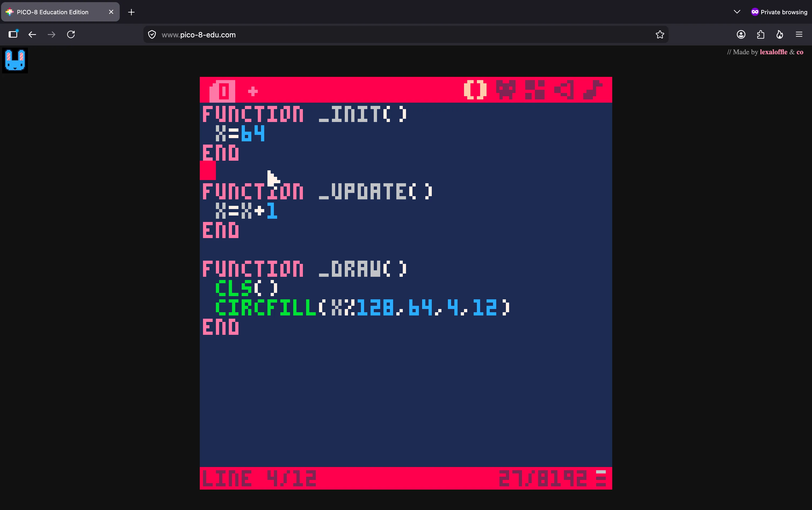Click the Private browsing indicator

779,12
